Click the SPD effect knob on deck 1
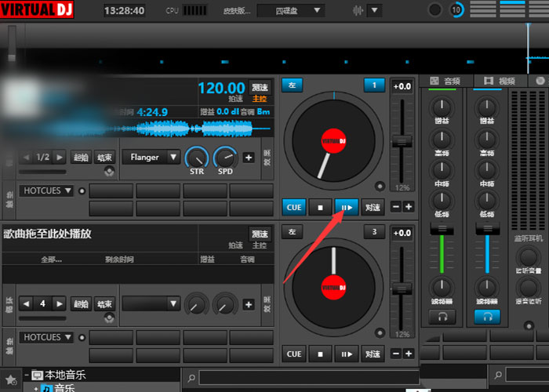The height and width of the screenshot is (392, 549). 225,158
